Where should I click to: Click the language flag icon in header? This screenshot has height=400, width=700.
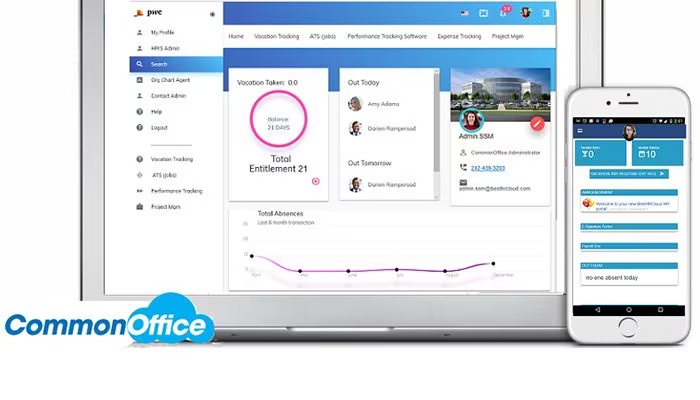point(464,13)
